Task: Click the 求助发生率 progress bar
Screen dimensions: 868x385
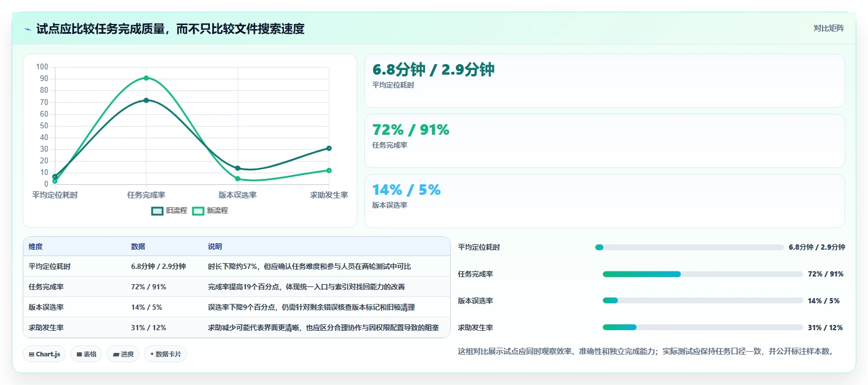Action: point(703,328)
